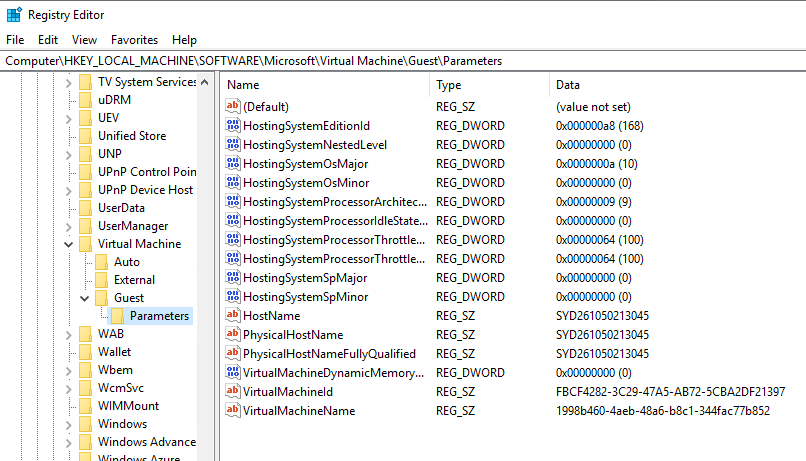Expand the Windows key in tree
The height and width of the screenshot is (461, 806).
point(69,424)
